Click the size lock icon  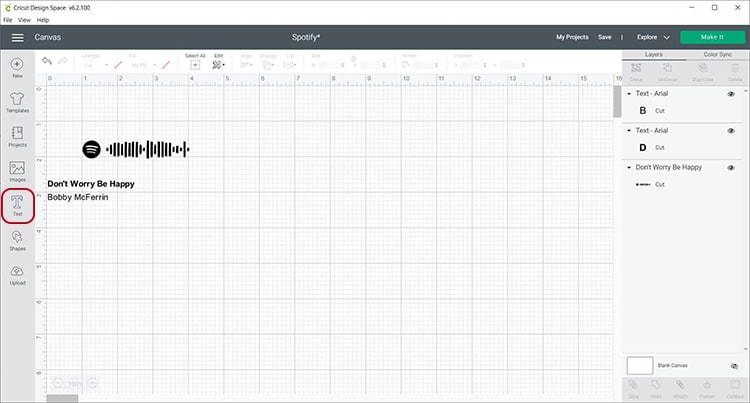click(353, 58)
